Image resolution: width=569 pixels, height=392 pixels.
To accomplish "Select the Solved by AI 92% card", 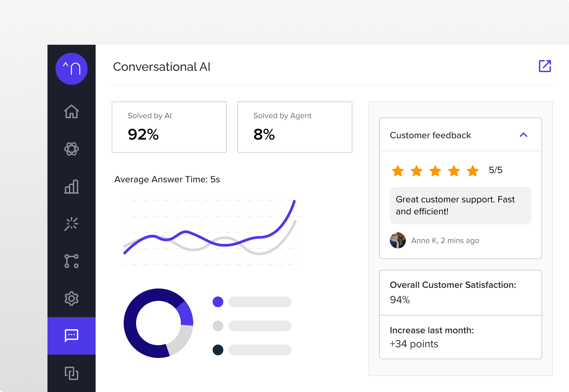I will (x=169, y=127).
